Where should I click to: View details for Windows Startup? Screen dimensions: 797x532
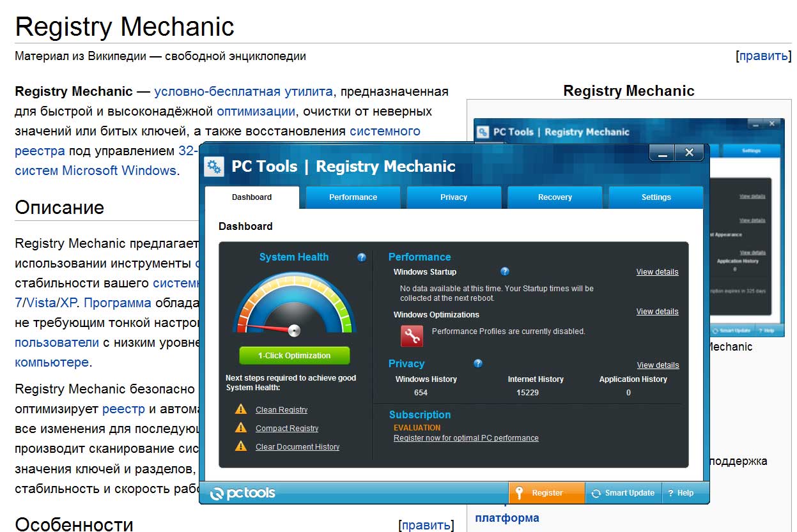tap(657, 272)
